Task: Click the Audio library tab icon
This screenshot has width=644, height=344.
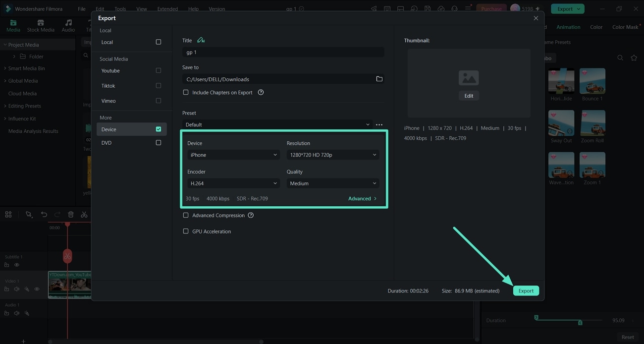Action: pyautogui.click(x=68, y=23)
